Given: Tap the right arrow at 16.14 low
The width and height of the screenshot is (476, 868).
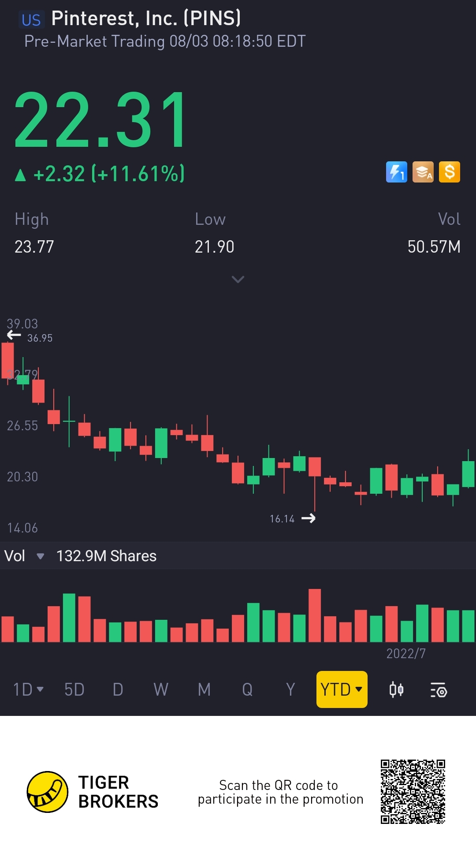Looking at the screenshot, I should pyautogui.click(x=309, y=518).
